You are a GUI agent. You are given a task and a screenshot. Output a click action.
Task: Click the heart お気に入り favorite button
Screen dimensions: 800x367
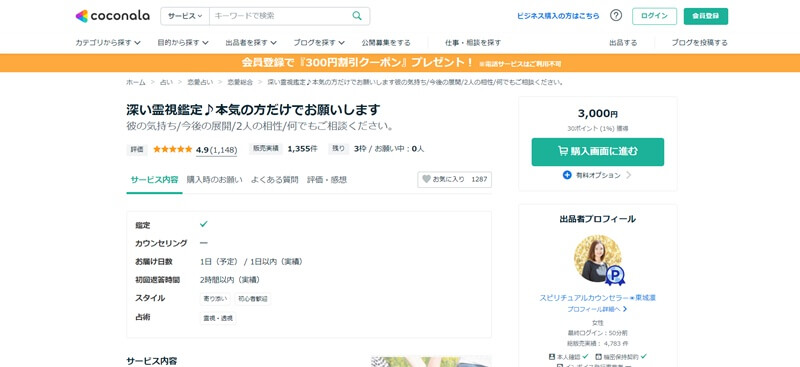pyautogui.click(x=454, y=179)
